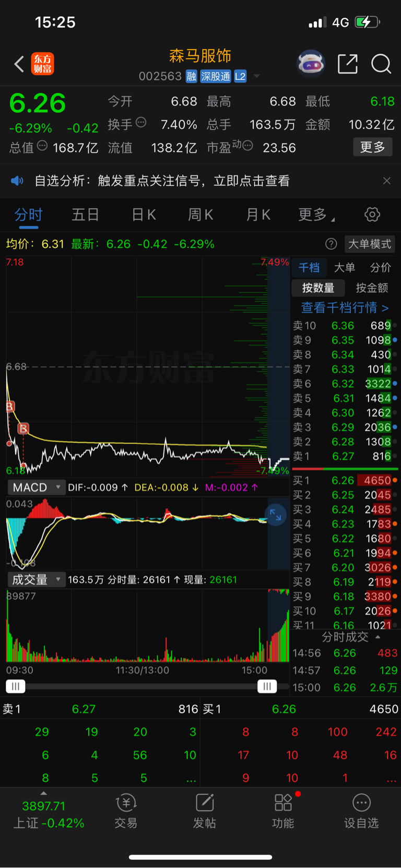
Task: Open the 东方财富 logo icon
Action: point(42,64)
